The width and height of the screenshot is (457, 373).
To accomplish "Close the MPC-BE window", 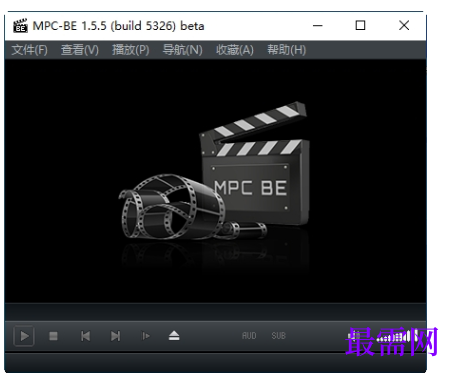I will pyautogui.click(x=404, y=25).
